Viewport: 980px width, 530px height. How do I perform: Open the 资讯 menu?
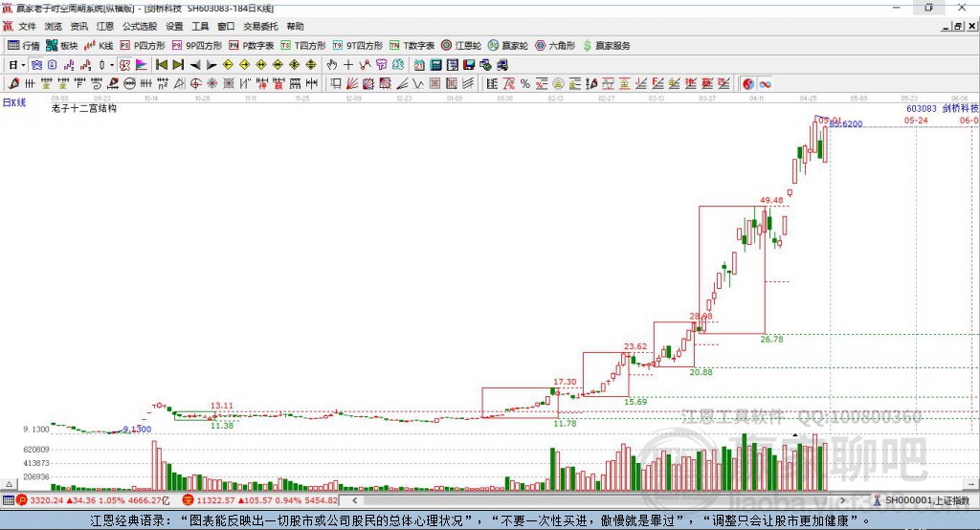point(78,26)
